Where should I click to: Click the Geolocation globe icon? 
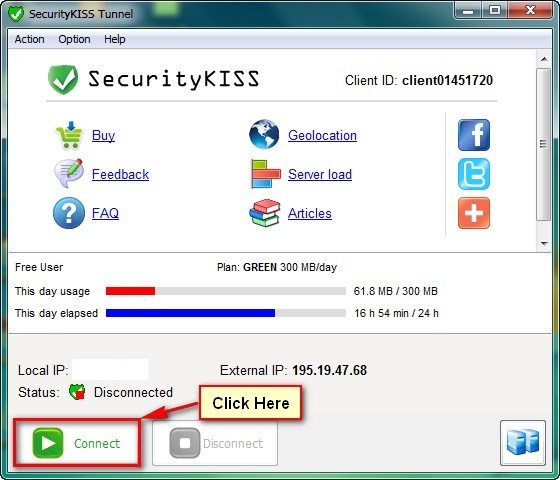(x=264, y=134)
